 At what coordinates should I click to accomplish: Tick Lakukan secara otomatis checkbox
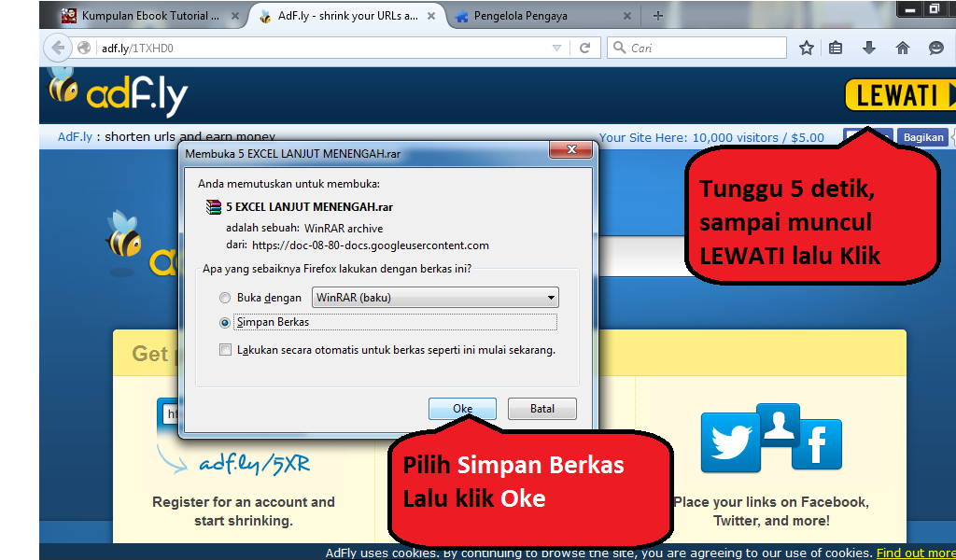[226, 350]
